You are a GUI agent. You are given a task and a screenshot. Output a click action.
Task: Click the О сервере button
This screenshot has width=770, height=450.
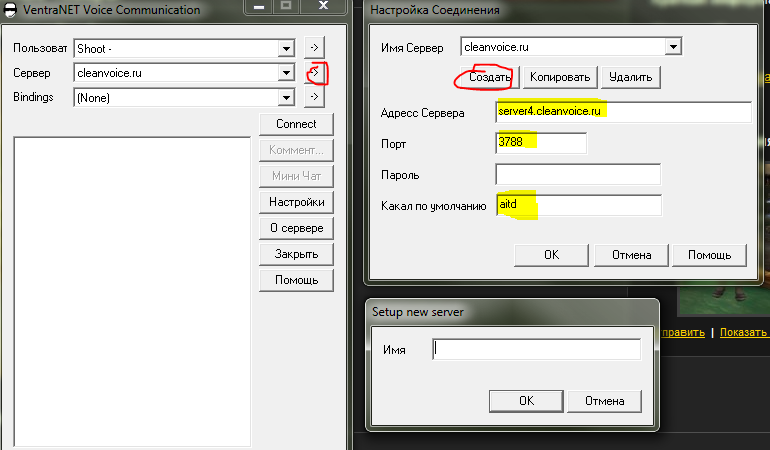[296, 228]
